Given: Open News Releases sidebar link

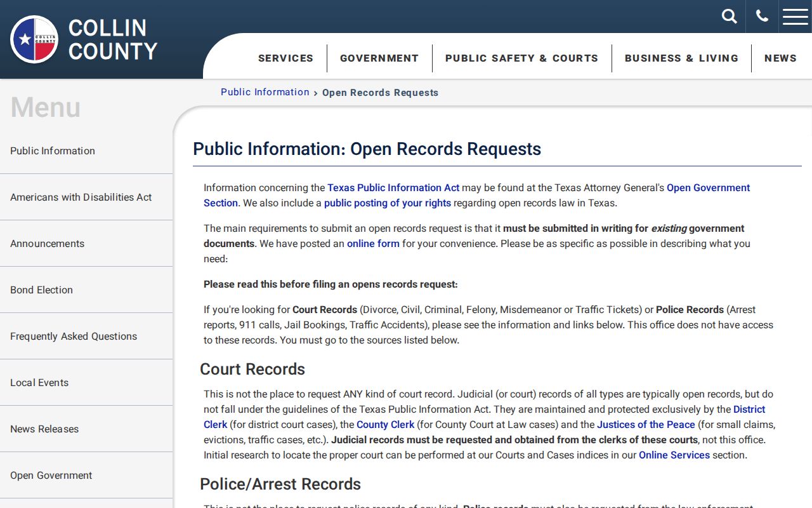Looking at the screenshot, I should 86,429.
